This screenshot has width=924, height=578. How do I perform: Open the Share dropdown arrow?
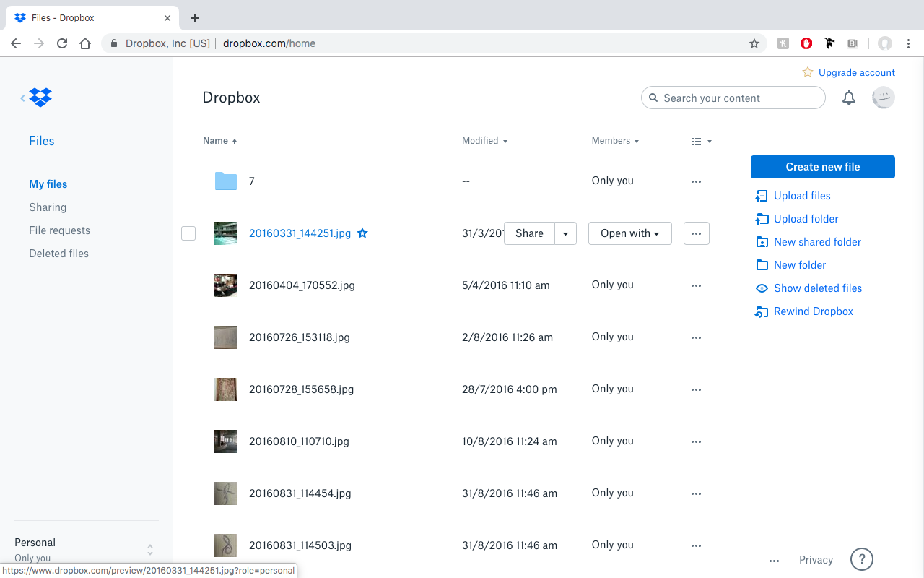[x=566, y=233]
